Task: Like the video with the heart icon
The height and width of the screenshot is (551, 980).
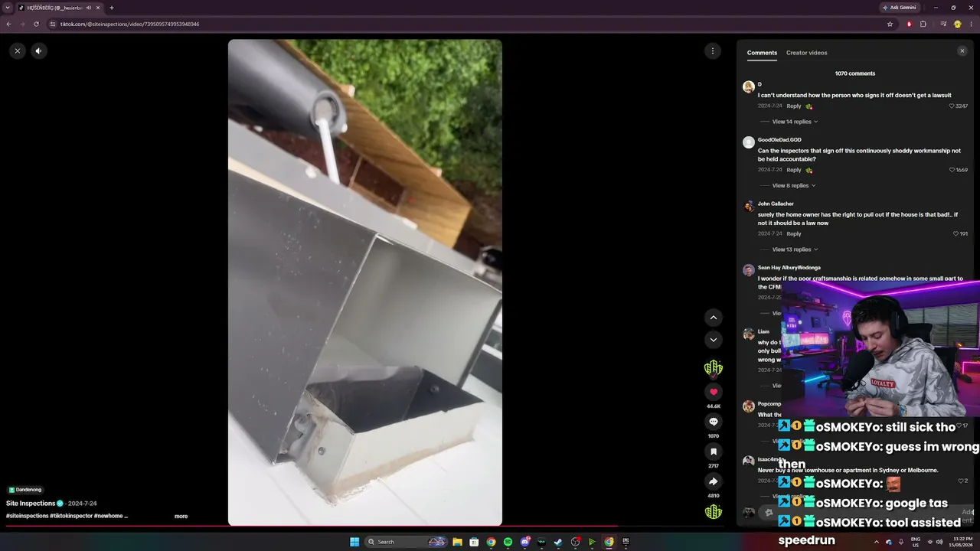Action: click(x=714, y=392)
